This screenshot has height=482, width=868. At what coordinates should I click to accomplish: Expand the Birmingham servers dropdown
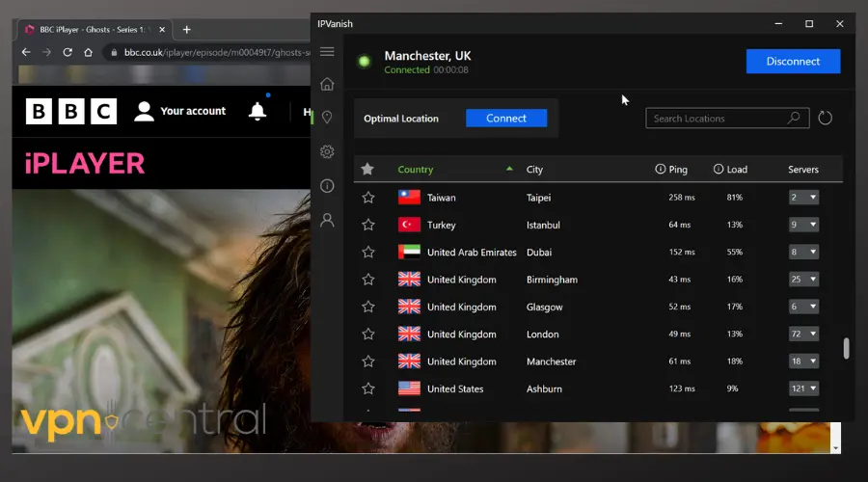(x=803, y=279)
